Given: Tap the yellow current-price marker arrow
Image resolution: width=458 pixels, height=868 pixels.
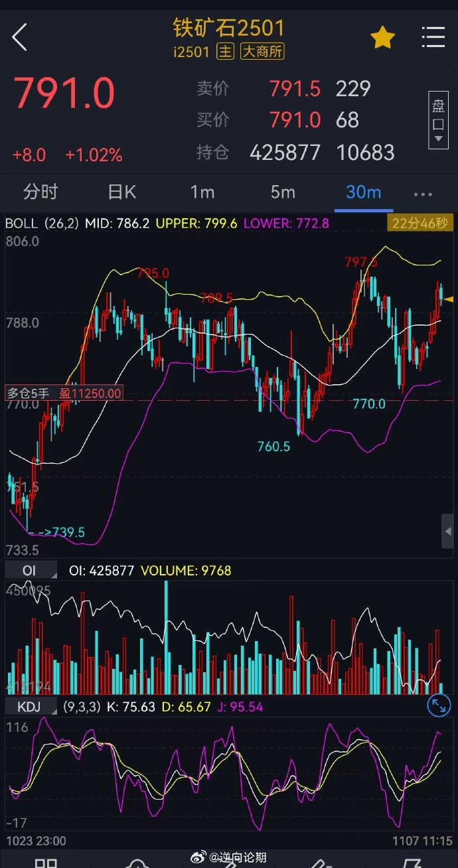Looking at the screenshot, I should 449,300.
